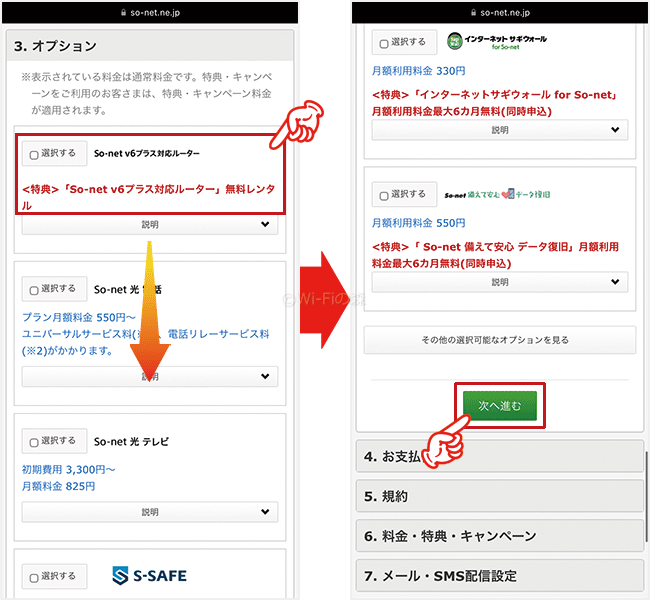Check the インターネットサギウォール option checkbox
This screenshot has width=650, height=600.
[384, 44]
